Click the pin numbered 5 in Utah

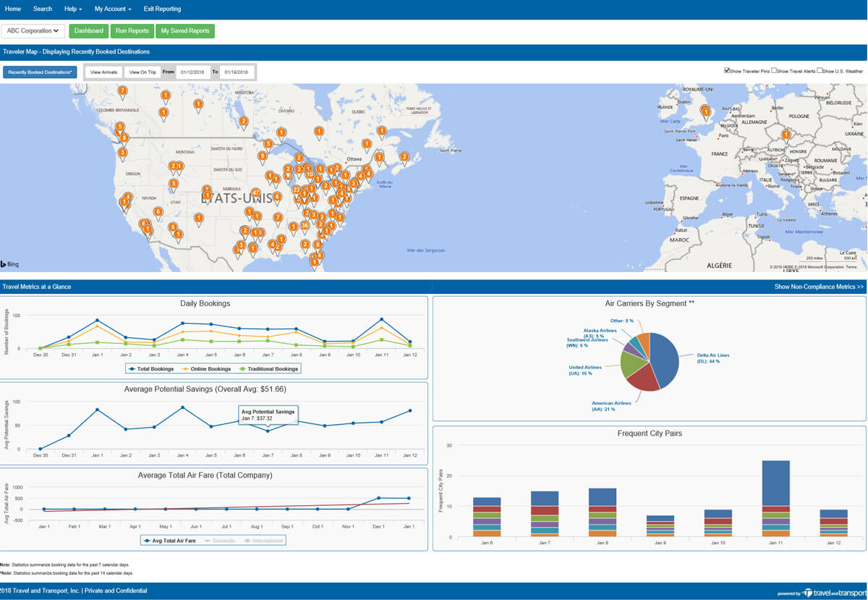[x=173, y=184]
